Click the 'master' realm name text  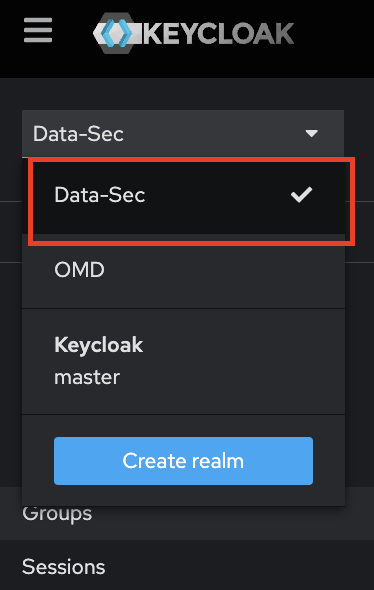87,377
